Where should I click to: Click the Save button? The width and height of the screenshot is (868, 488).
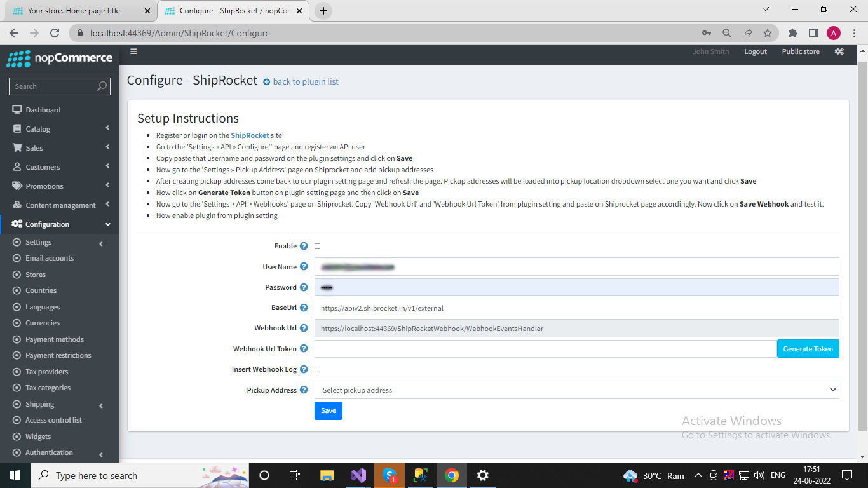(x=329, y=410)
